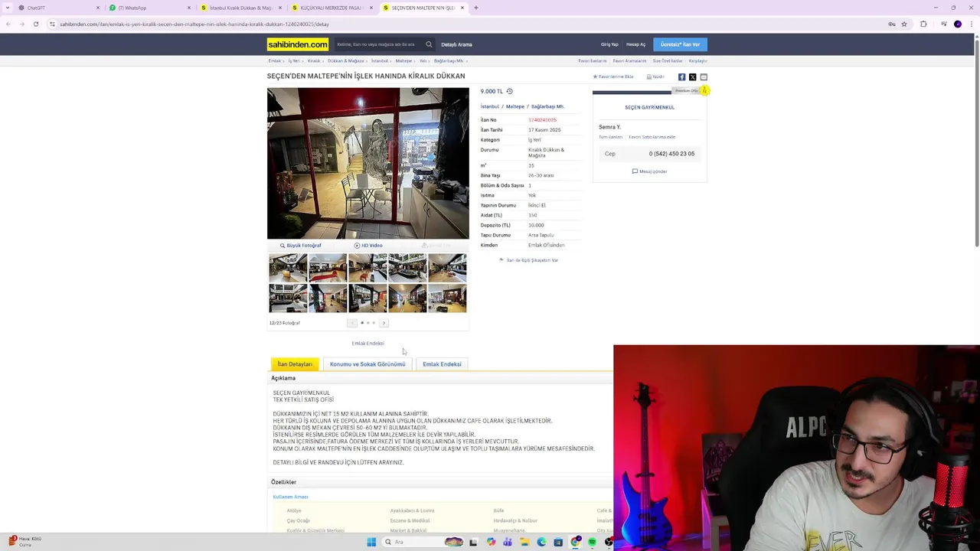Click Kullanım Amacı features heading
This screenshot has width=980, height=551.
[x=290, y=497]
